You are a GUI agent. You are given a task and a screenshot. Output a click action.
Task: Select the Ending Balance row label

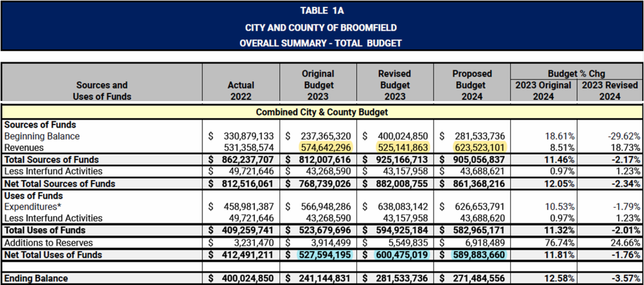pyautogui.click(x=36, y=278)
